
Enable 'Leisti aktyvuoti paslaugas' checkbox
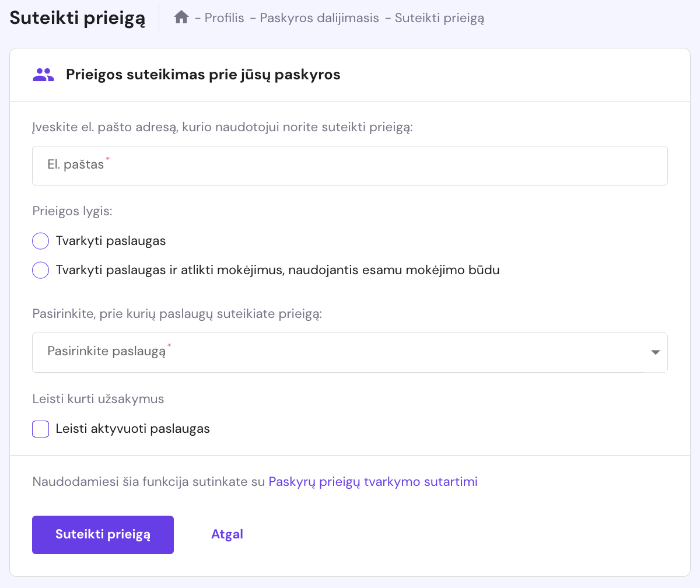[x=40, y=429]
